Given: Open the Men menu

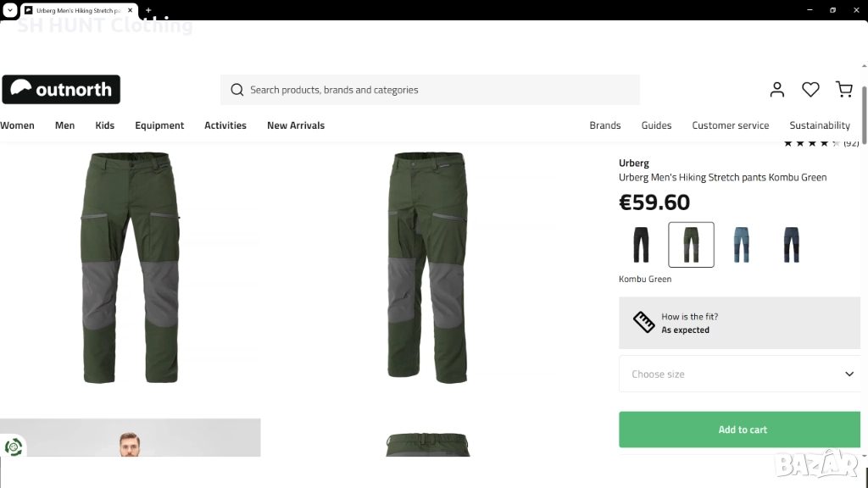Looking at the screenshot, I should (64, 125).
